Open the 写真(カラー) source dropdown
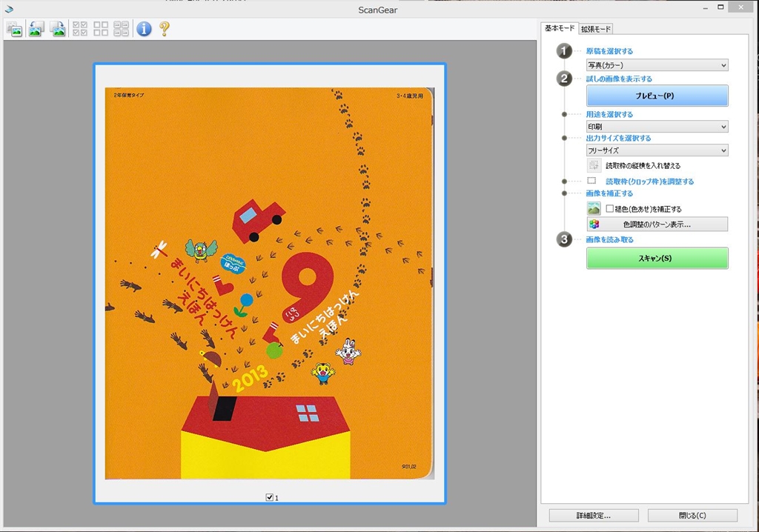The width and height of the screenshot is (759, 532). [x=657, y=65]
